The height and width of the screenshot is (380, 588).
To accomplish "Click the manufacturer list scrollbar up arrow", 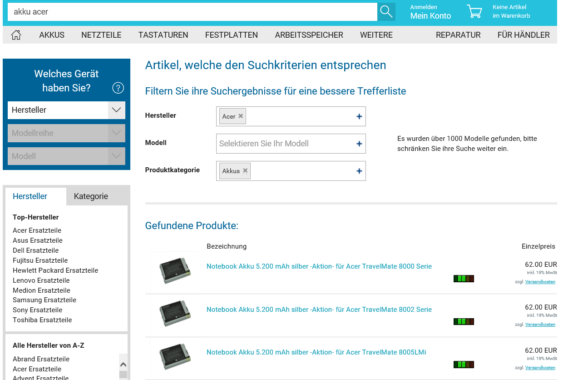I will pos(123,365).
